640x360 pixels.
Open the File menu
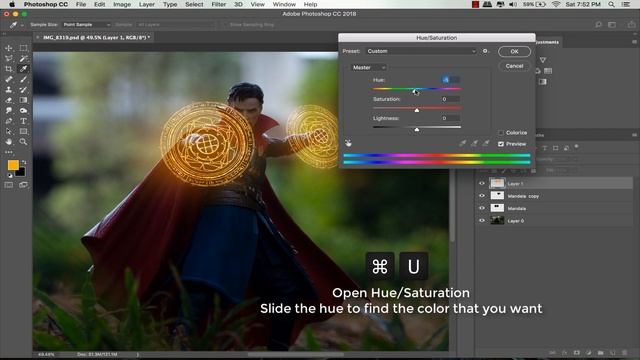(81, 4)
